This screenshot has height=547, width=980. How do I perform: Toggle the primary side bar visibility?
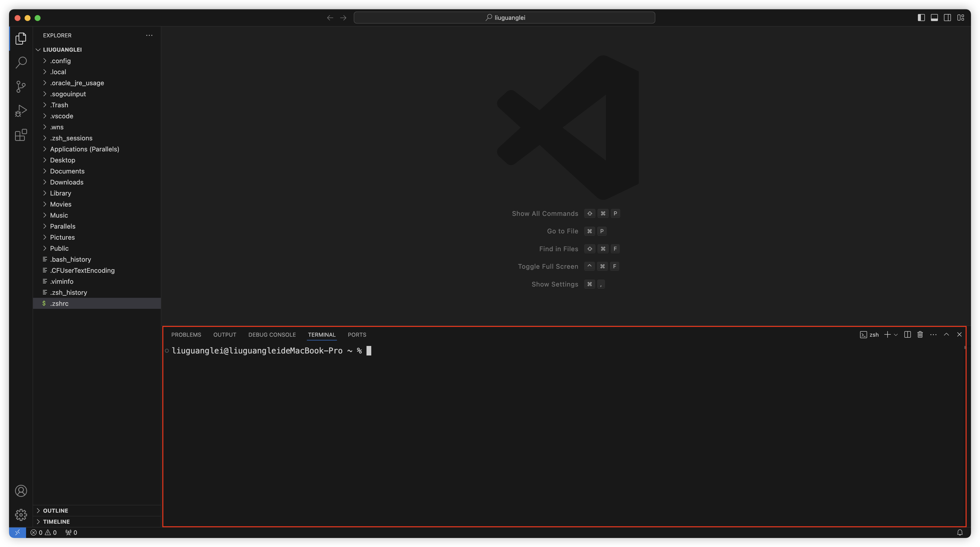coord(921,18)
